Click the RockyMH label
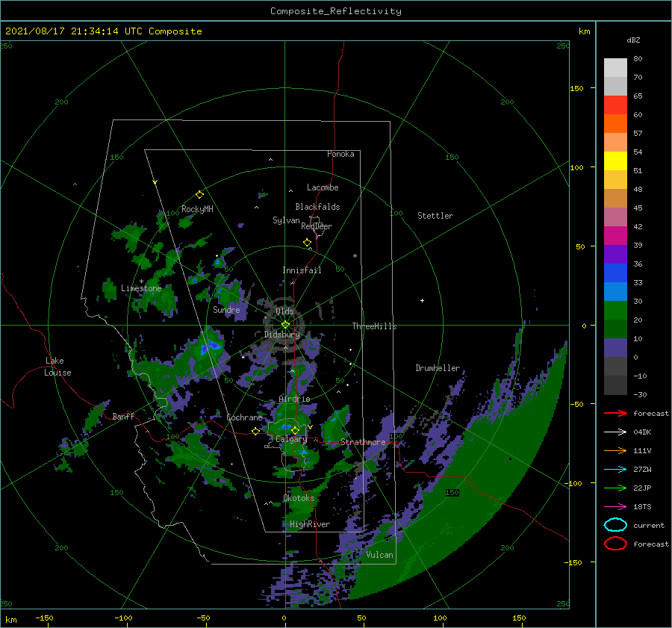 click(197, 209)
